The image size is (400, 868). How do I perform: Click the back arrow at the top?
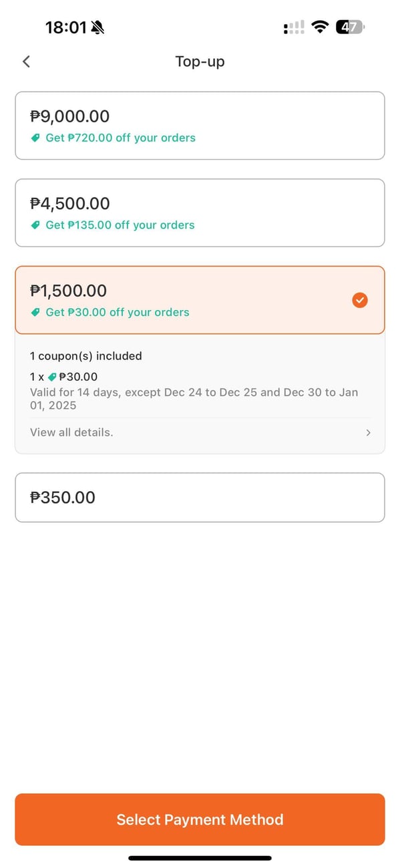[26, 61]
